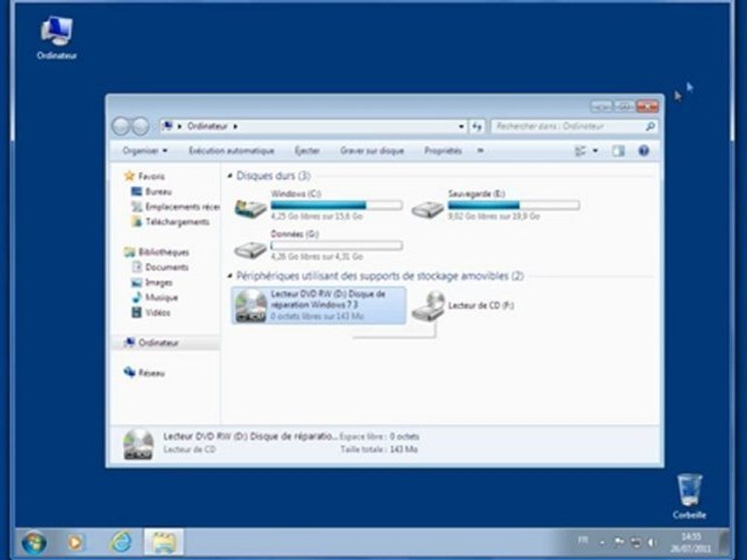Open Musique library in sidebar
747x560 pixels.
(155, 298)
